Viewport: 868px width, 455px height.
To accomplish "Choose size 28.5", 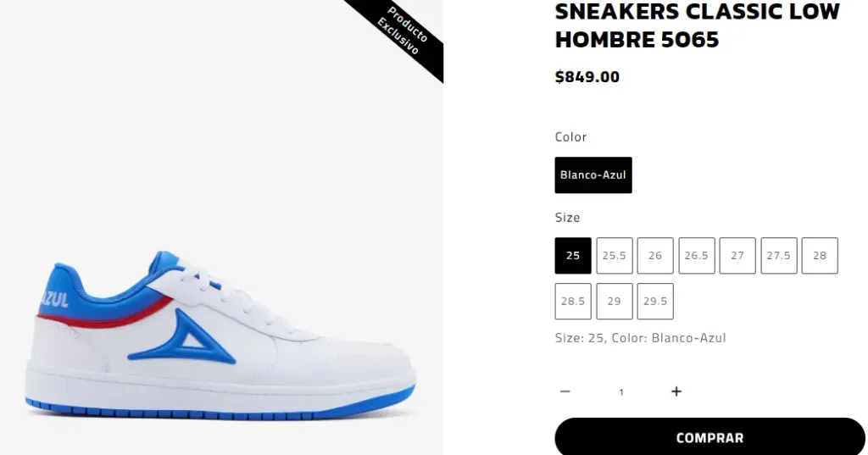I will coord(573,301).
